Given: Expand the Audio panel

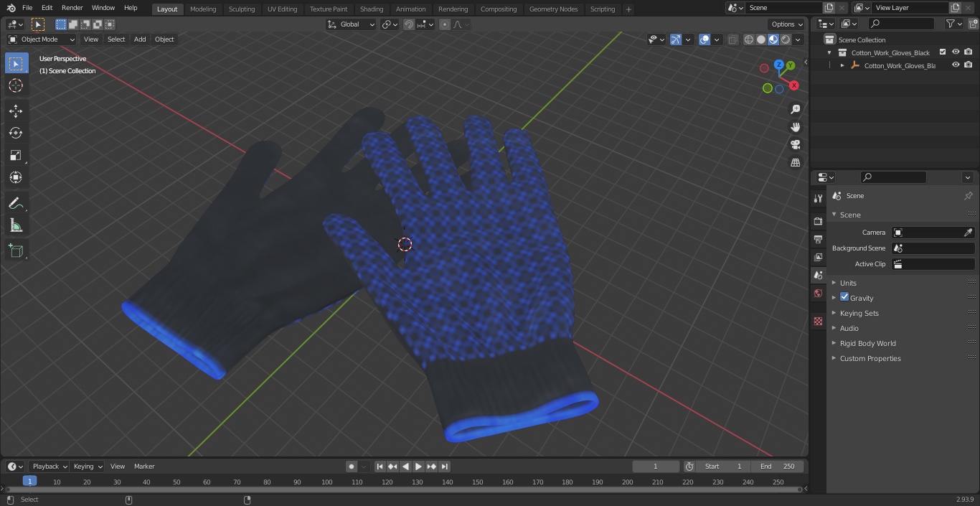Looking at the screenshot, I should (849, 328).
